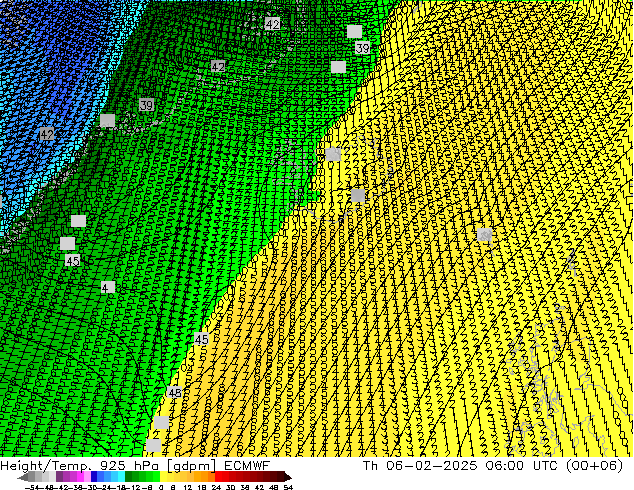Click the '-30' value on the legend scale

tap(91, 487)
